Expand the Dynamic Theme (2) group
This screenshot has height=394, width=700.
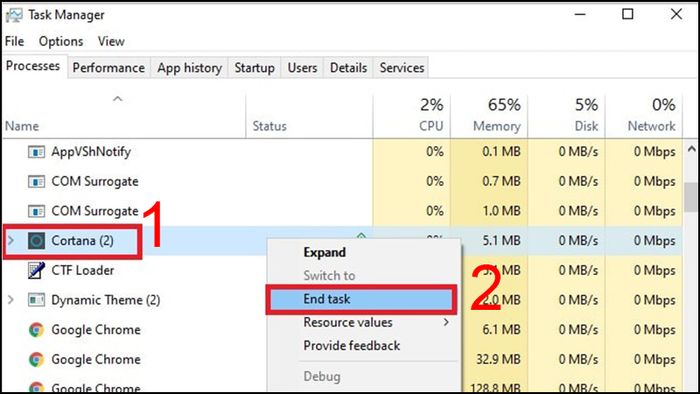(x=11, y=300)
